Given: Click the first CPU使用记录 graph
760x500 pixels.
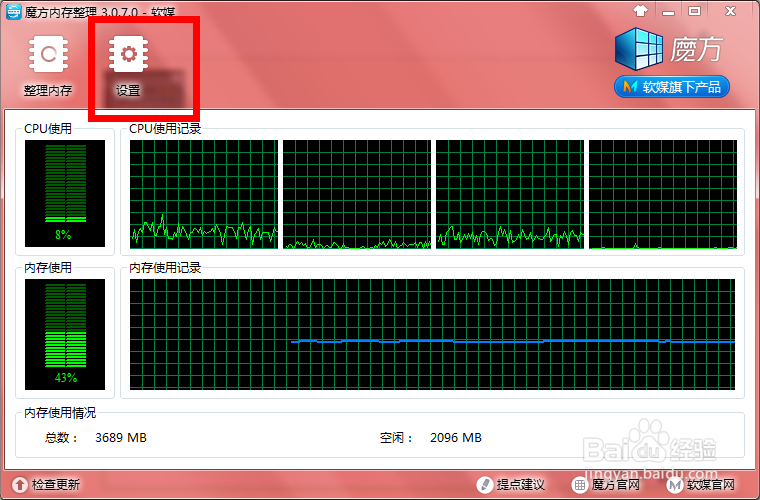Looking at the screenshot, I should pyautogui.click(x=204, y=194).
